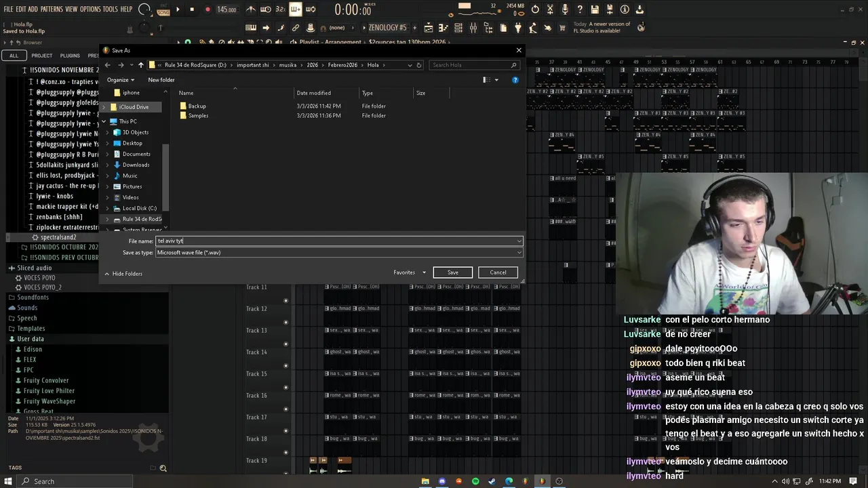The height and width of the screenshot is (488, 868).
Task: Click refresh icon next to address bar
Action: pyautogui.click(x=419, y=65)
